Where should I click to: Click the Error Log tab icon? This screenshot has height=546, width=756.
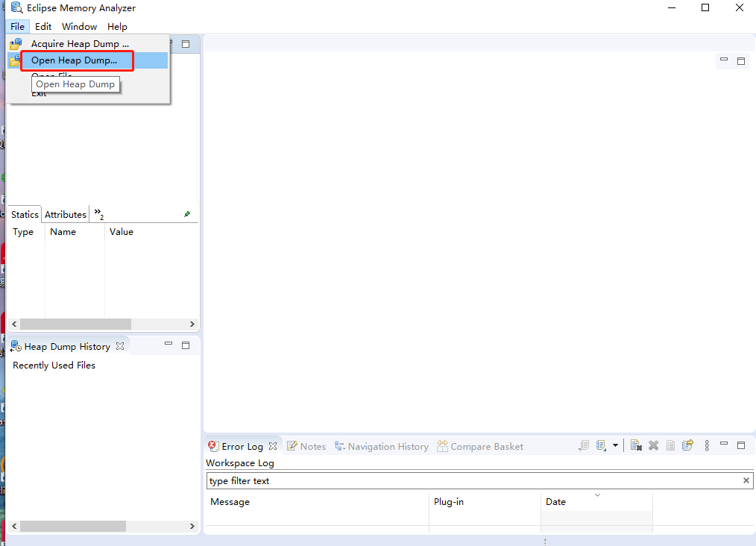coord(213,446)
